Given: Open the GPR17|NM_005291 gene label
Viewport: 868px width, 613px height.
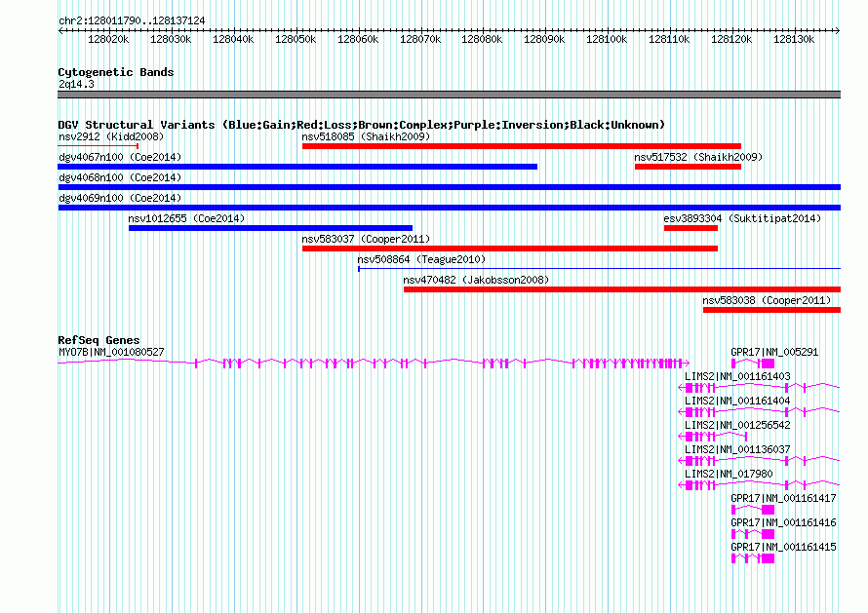Looking at the screenshot, I should tap(774, 352).
